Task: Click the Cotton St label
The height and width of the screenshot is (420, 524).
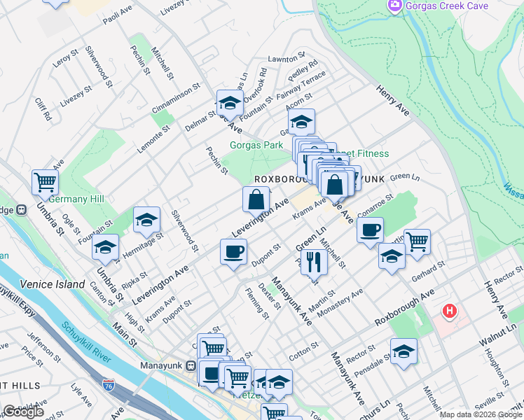Action: (x=303, y=351)
